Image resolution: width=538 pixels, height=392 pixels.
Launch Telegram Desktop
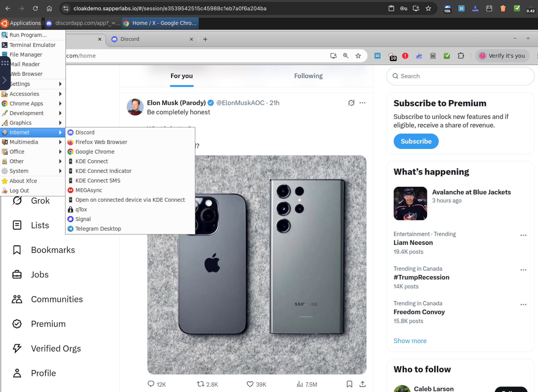(x=130, y=229)
